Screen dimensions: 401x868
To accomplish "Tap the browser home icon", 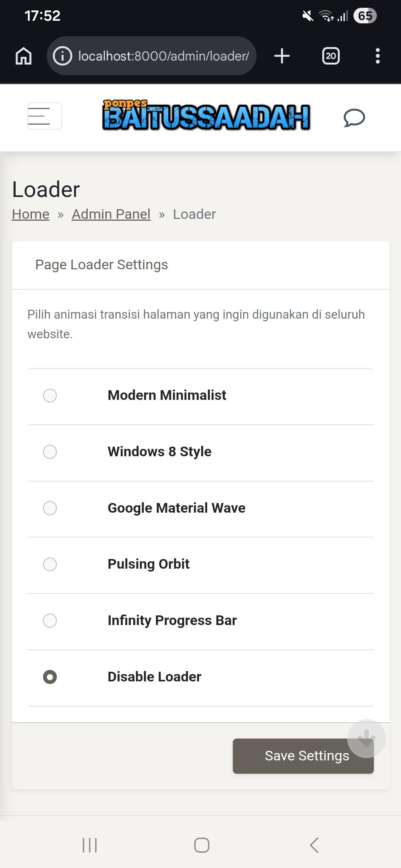I will (x=24, y=56).
